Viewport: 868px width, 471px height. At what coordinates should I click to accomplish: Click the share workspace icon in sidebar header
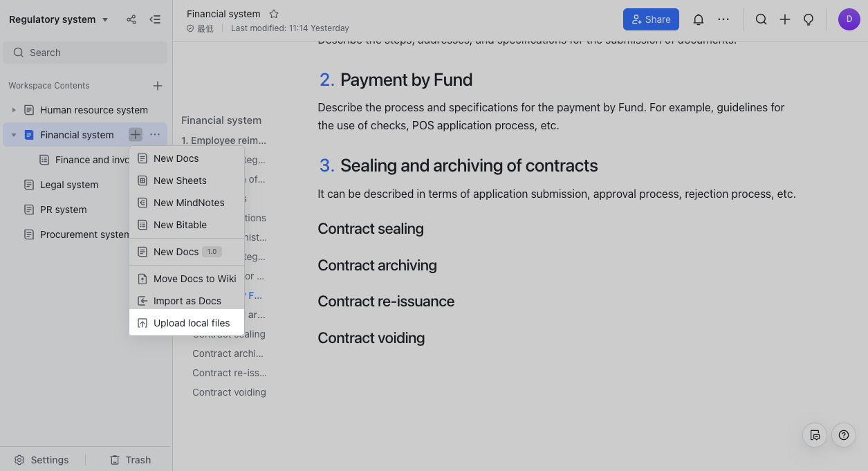[x=131, y=19]
